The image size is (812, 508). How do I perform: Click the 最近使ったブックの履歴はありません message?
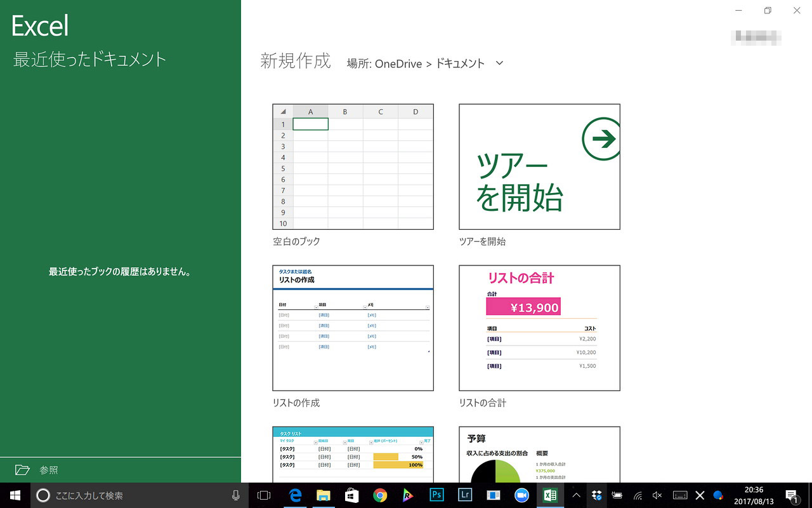[x=120, y=272]
